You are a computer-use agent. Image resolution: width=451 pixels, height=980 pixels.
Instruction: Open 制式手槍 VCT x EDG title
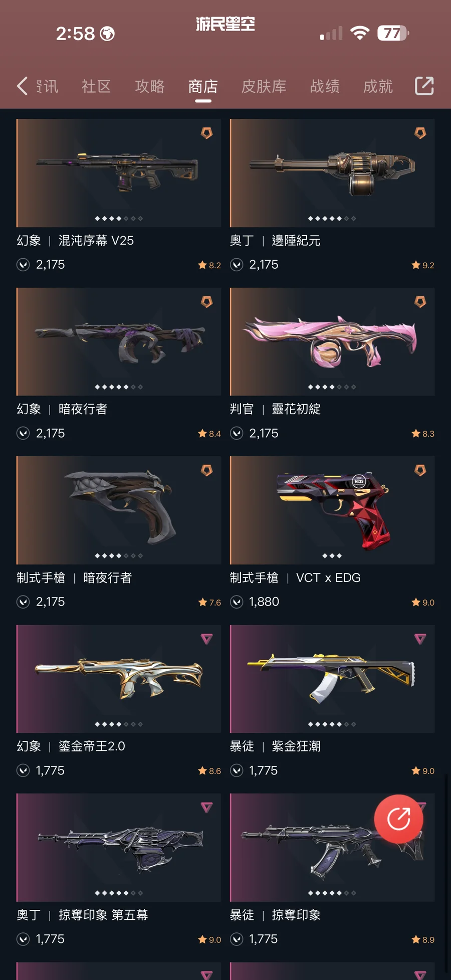(x=295, y=578)
